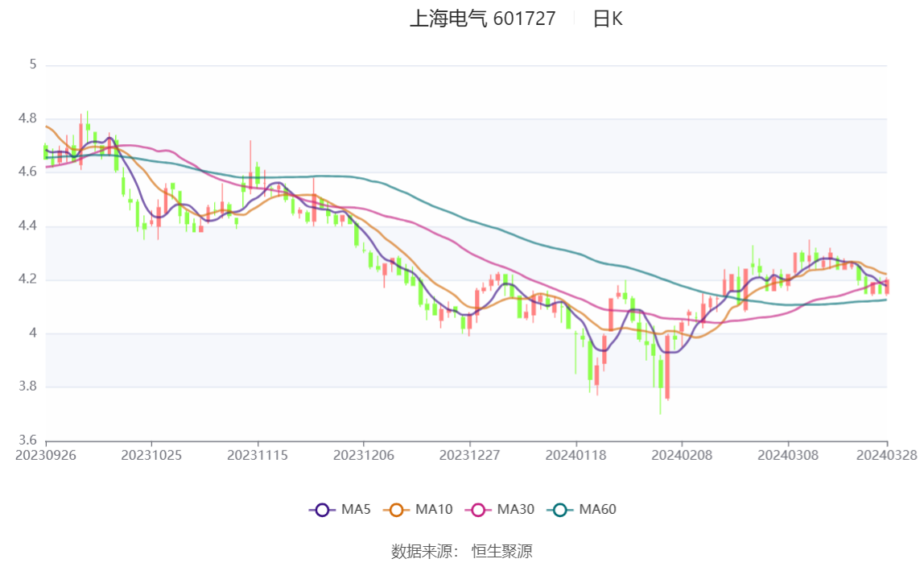Click the MA30 pink legend circle marker
Screen dimensions: 924x563
(x=479, y=509)
